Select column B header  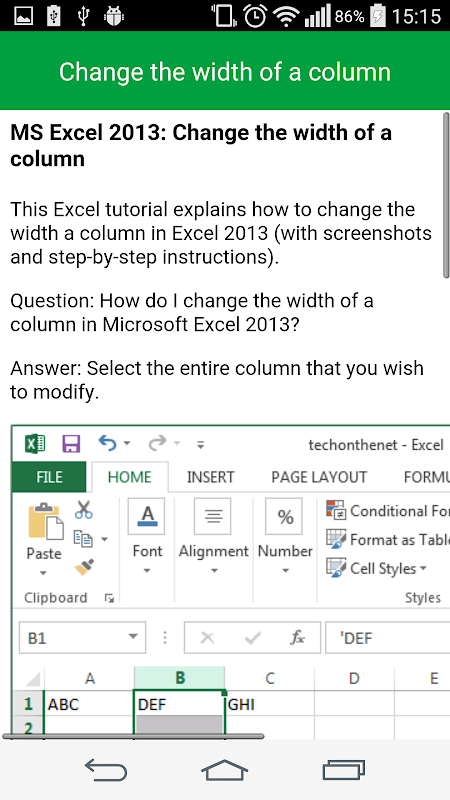tap(180, 678)
